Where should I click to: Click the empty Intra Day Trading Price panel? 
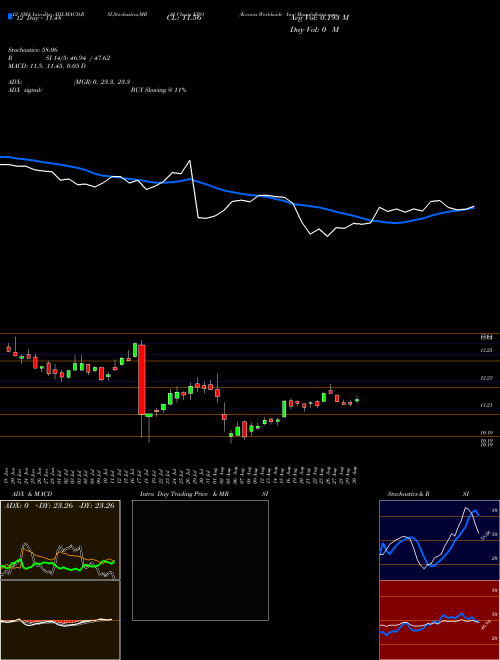tap(200, 560)
